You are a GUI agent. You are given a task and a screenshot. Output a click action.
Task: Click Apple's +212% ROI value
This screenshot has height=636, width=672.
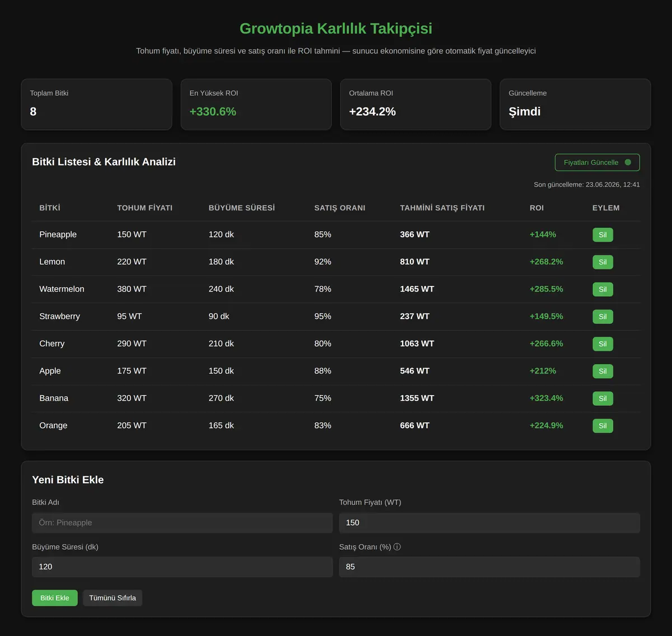543,371
